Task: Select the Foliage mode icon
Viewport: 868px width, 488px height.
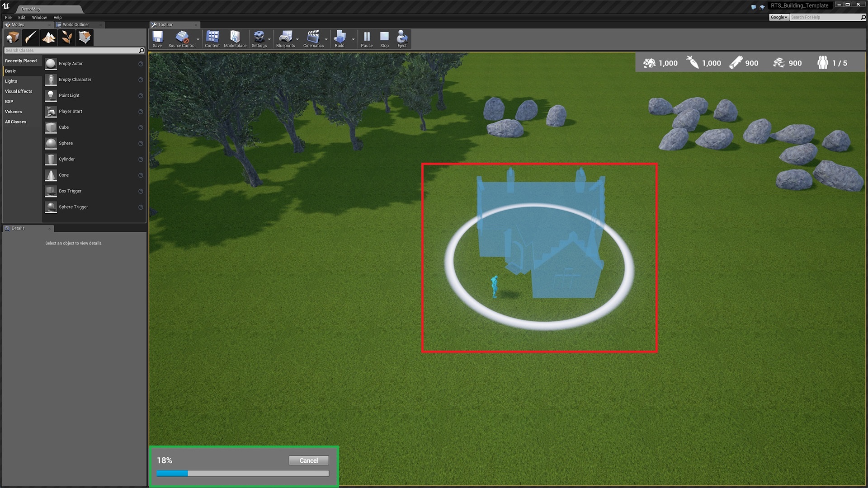Action: [x=67, y=38]
